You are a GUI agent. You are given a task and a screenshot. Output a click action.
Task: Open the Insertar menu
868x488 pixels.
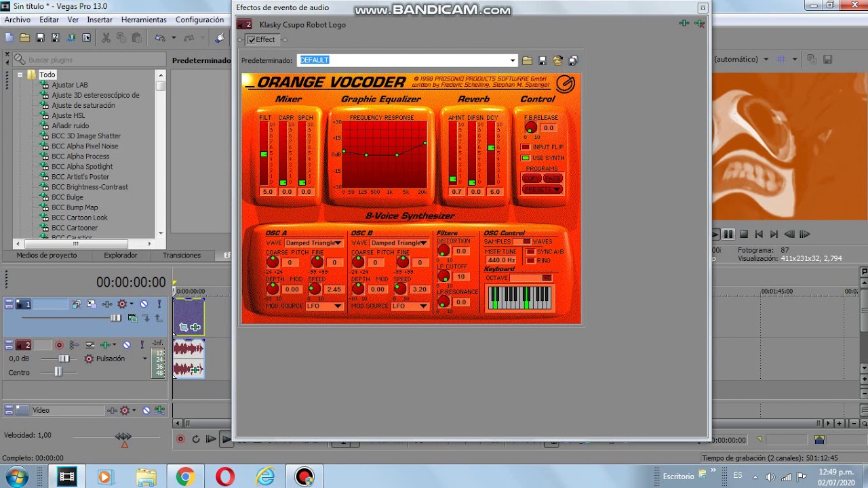[100, 20]
